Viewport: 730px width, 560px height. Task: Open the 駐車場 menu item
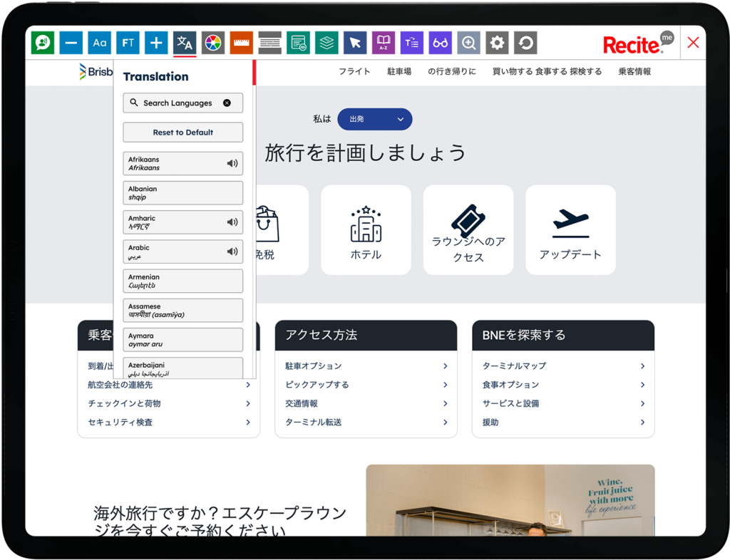399,71
